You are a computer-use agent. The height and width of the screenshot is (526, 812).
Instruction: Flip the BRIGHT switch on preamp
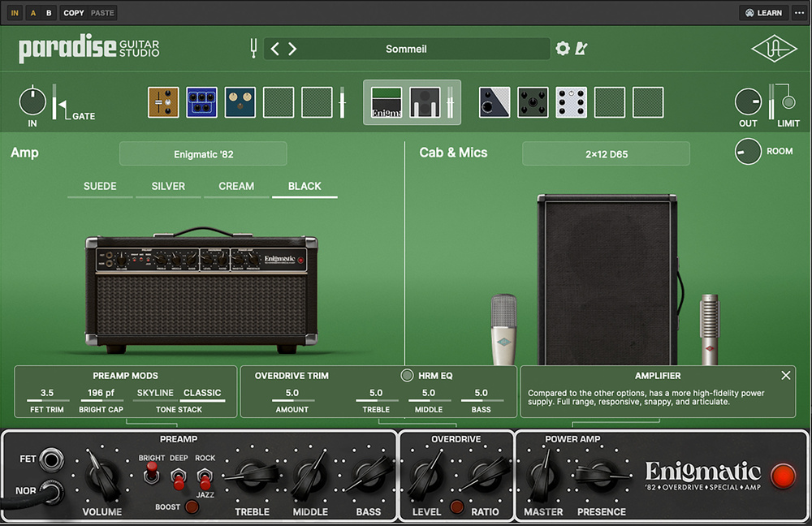click(152, 472)
